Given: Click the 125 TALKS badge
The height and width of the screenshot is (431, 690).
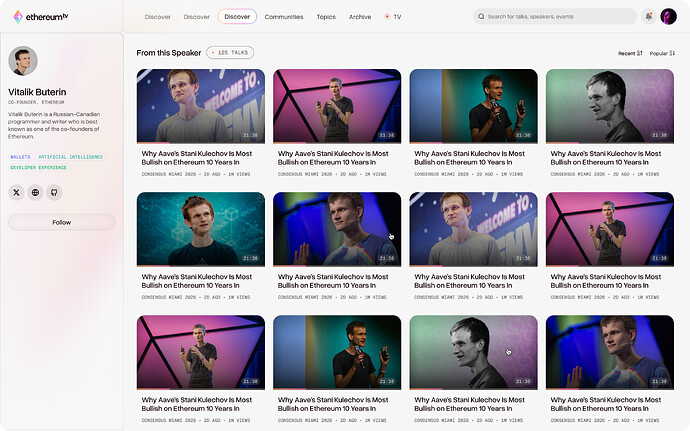Looking at the screenshot, I should pyautogui.click(x=230, y=52).
